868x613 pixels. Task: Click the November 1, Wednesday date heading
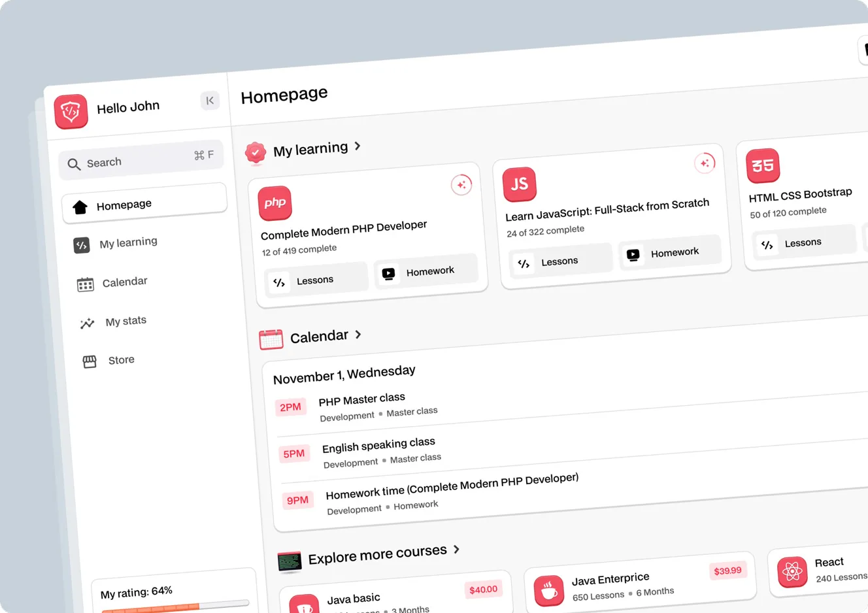pyautogui.click(x=344, y=374)
